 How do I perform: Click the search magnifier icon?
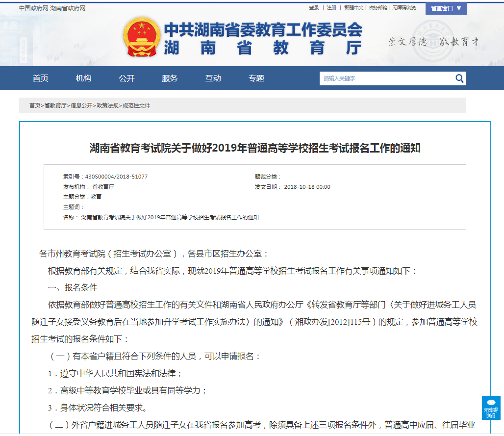pyautogui.click(x=459, y=78)
